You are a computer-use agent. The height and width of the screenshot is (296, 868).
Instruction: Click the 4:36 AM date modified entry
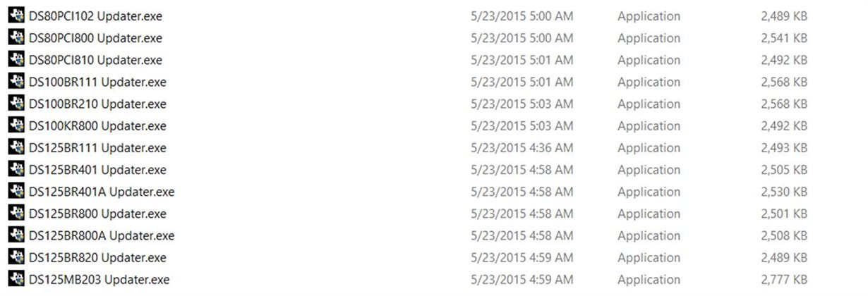click(522, 148)
